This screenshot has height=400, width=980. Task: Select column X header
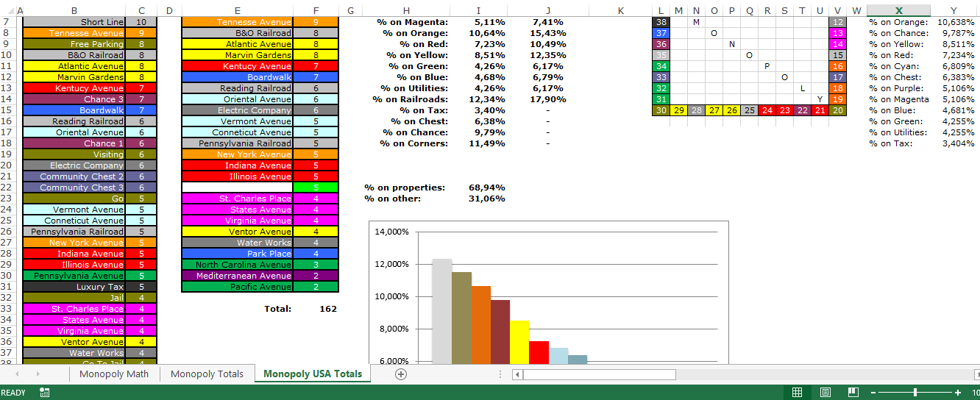(x=898, y=10)
